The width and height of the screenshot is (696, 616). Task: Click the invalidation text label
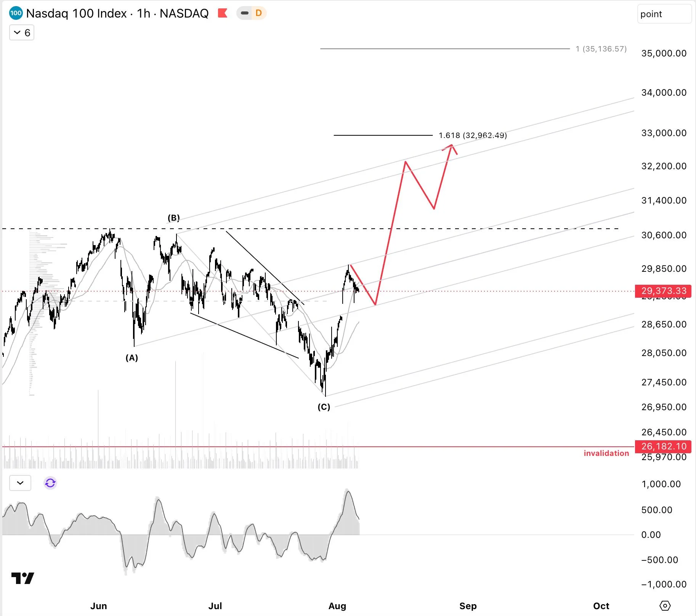tap(606, 453)
